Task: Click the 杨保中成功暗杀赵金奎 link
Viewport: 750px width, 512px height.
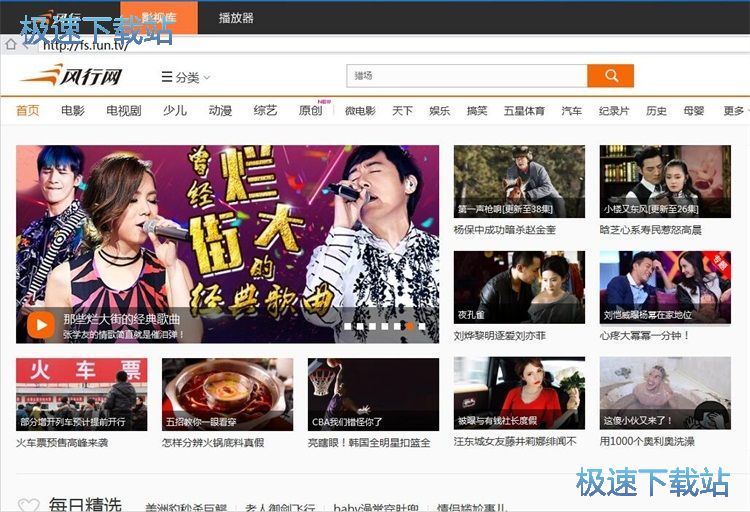Action: coord(505,230)
